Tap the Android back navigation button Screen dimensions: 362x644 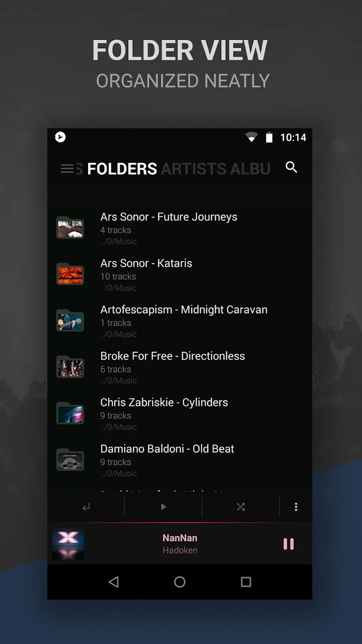(x=114, y=582)
